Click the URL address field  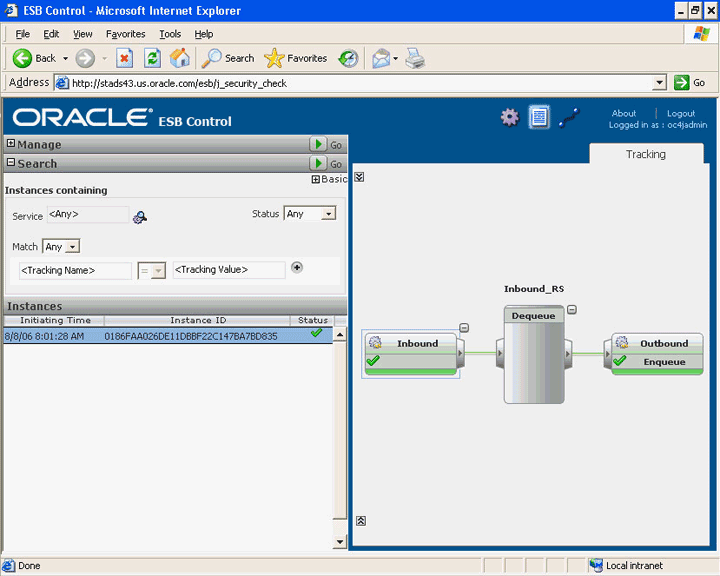click(x=362, y=83)
